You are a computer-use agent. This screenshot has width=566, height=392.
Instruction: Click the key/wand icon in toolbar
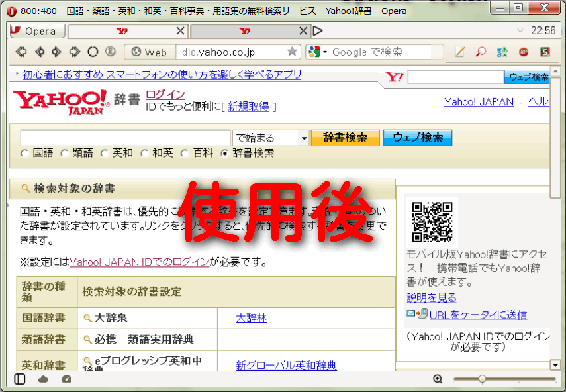(111, 52)
